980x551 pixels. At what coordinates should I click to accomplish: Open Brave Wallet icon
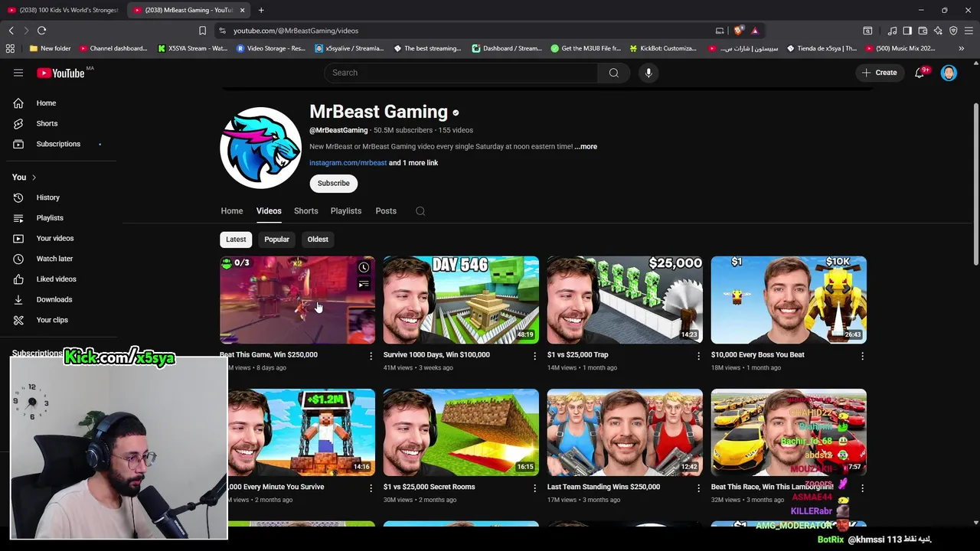(x=923, y=31)
